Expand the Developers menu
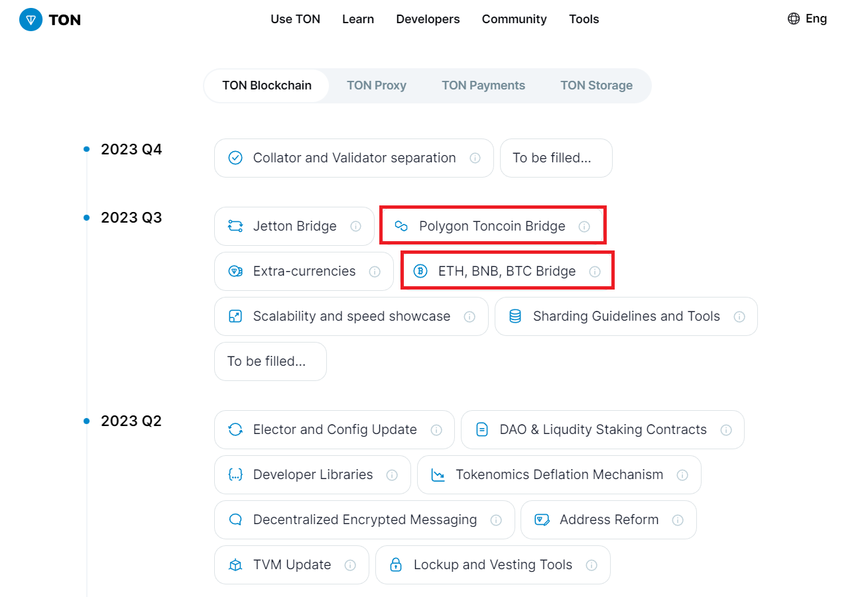This screenshot has width=868, height=597. pos(428,19)
